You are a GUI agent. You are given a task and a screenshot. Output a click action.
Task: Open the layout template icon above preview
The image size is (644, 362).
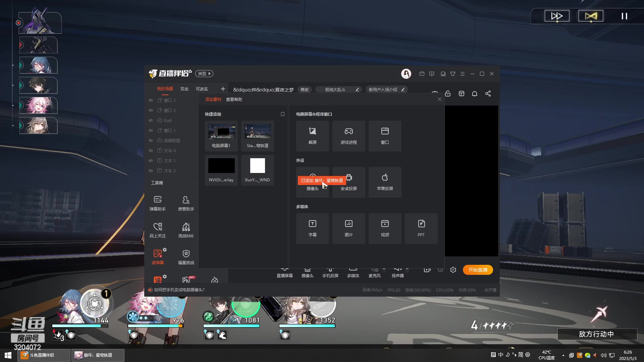[x=462, y=94]
